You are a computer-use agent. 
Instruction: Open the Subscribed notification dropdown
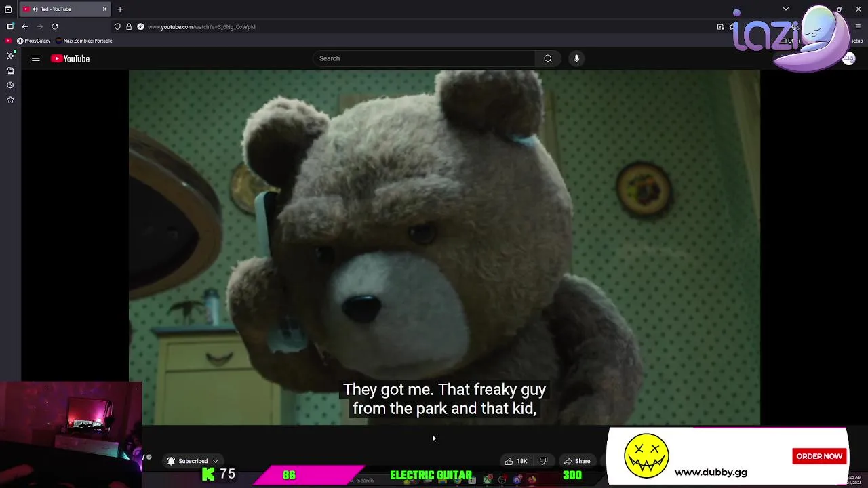pyautogui.click(x=193, y=461)
